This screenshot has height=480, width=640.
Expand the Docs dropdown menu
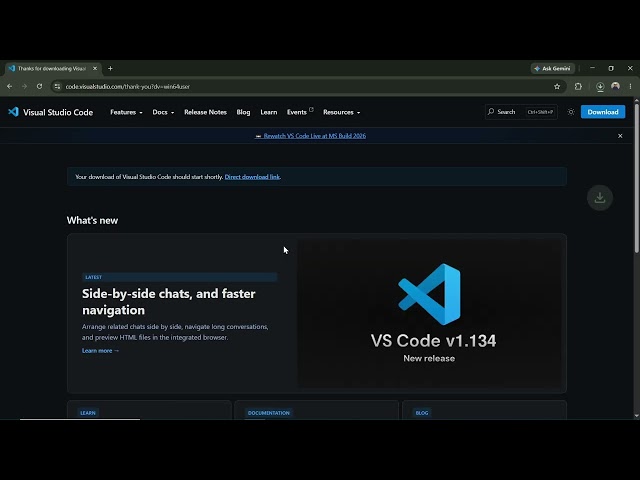click(163, 112)
